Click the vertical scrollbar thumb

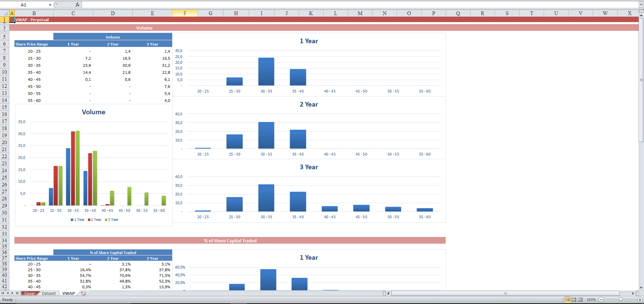click(641, 80)
